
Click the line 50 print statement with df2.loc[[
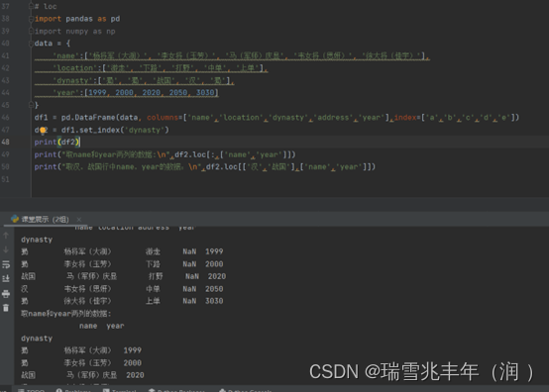click(x=205, y=167)
